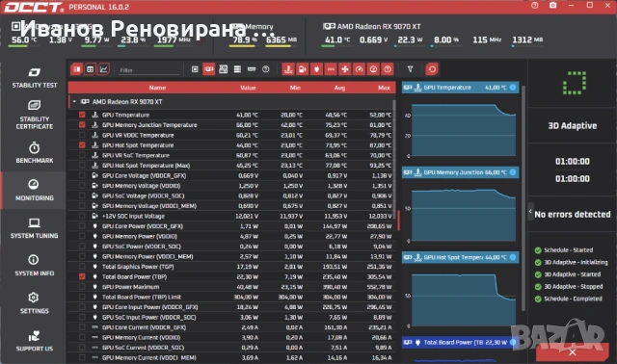Toggle the motherboard hardware filter icon
The image size is (617, 364).
(223, 69)
